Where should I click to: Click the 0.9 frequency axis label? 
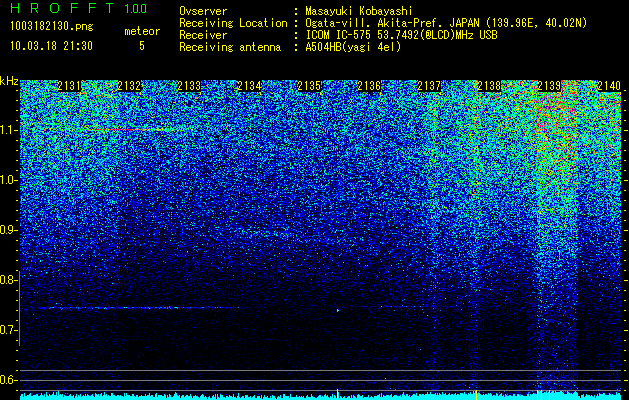8,230
